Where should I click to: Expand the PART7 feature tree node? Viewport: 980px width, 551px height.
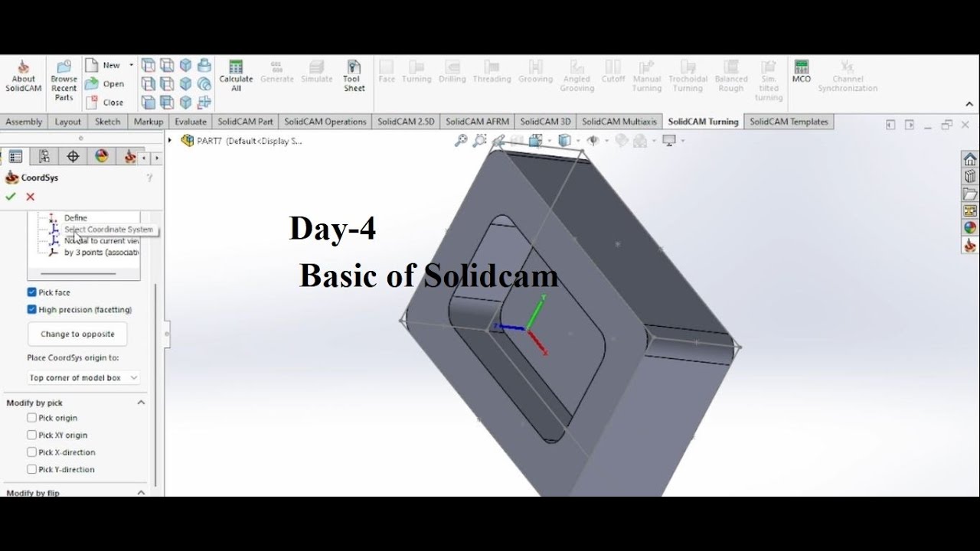[171, 141]
